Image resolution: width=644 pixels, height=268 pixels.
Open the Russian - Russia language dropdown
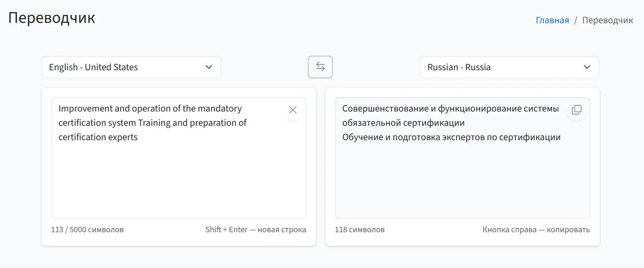[x=509, y=67]
